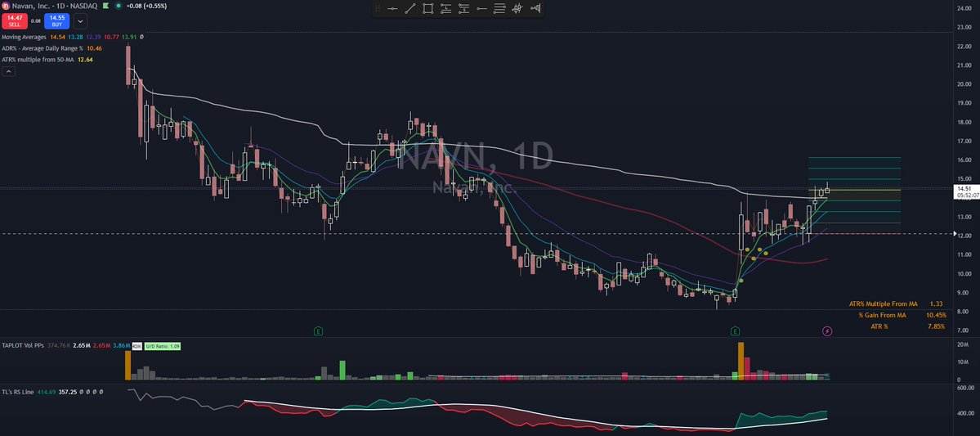Click the 600.00 RS axis label
This screenshot has height=436, width=980.
click(x=965, y=388)
